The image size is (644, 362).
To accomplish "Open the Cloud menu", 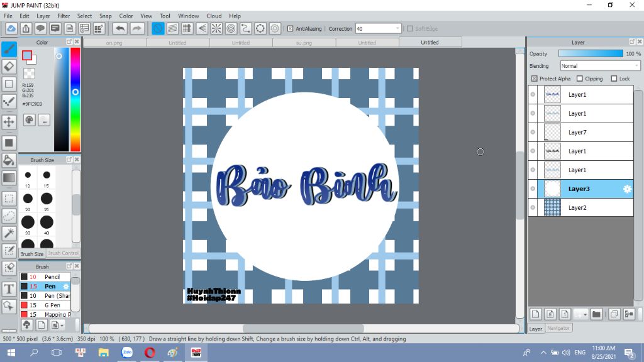I will 214,16.
